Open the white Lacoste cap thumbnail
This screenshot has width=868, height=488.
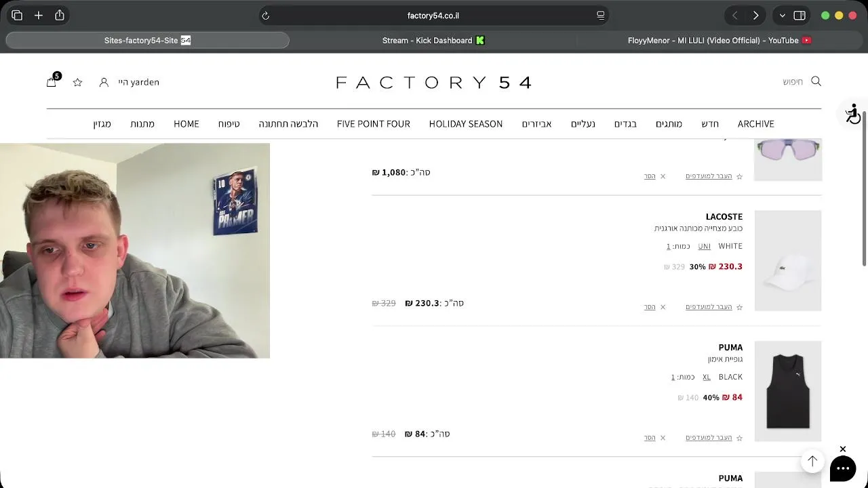click(x=788, y=261)
